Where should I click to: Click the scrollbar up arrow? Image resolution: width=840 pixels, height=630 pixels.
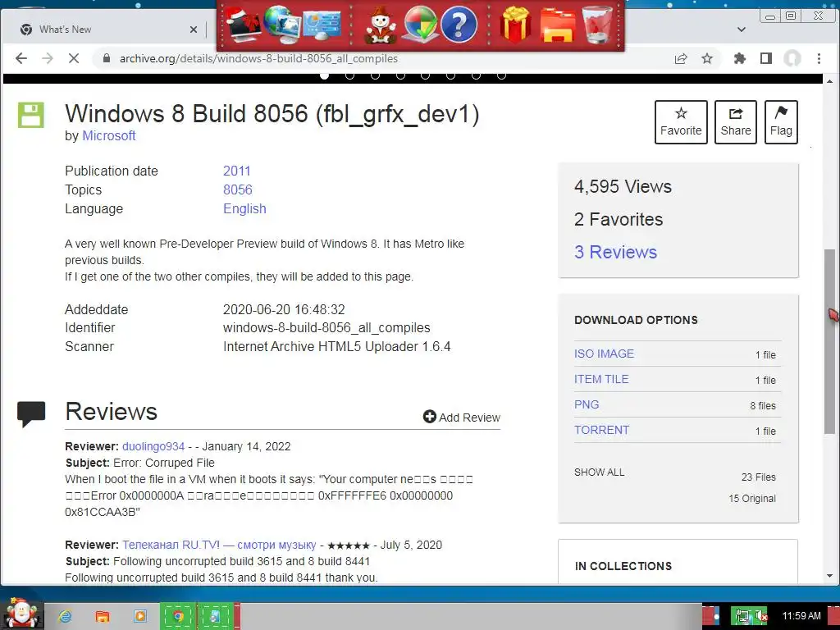(829, 81)
